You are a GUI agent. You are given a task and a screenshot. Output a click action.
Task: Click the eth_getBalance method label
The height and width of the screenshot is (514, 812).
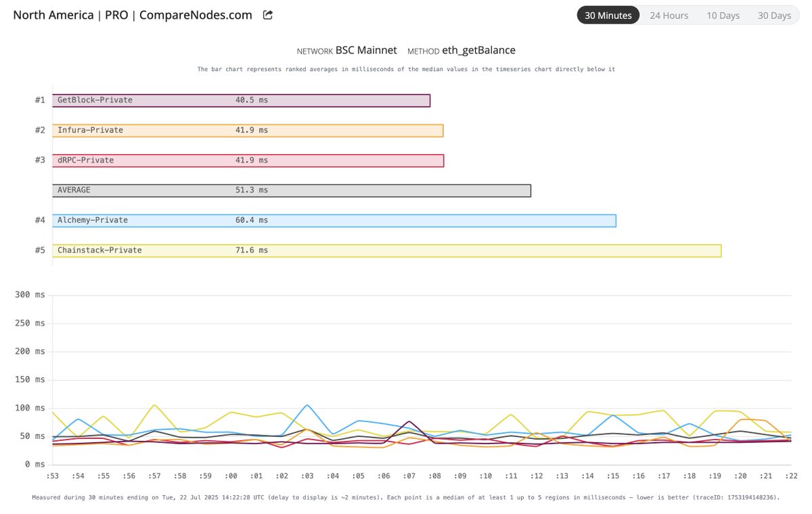(x=478, y=51)
